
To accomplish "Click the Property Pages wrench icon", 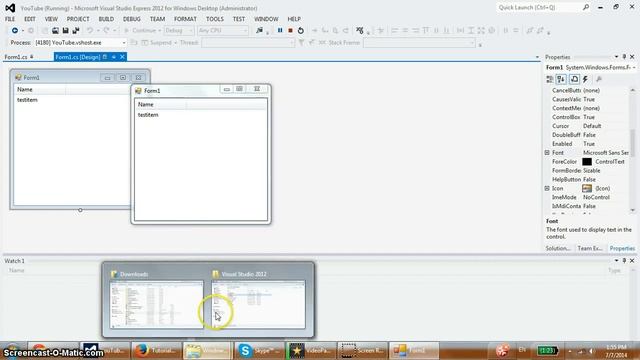I will [599, 79].
